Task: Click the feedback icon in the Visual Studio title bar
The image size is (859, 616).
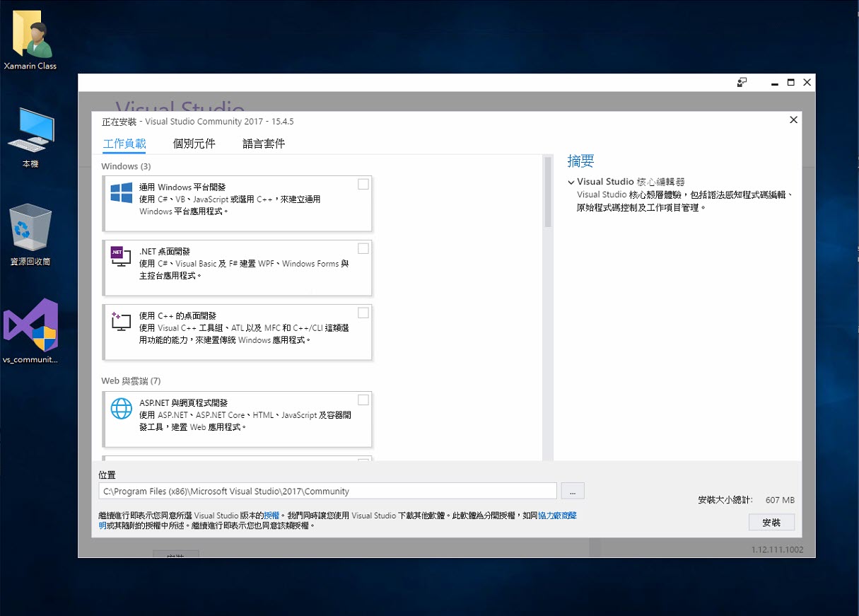Action: (x=742, y=83)
